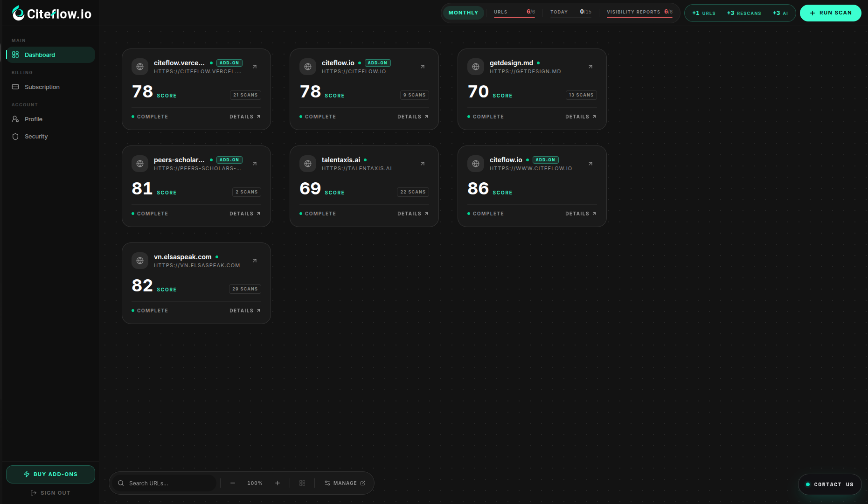Start a new scan with Run Scan
The image size is (868, 504).
coord(831,13)
